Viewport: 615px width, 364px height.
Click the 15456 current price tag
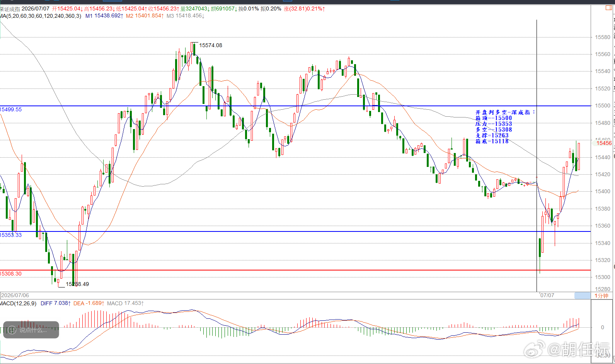point(604,143)
